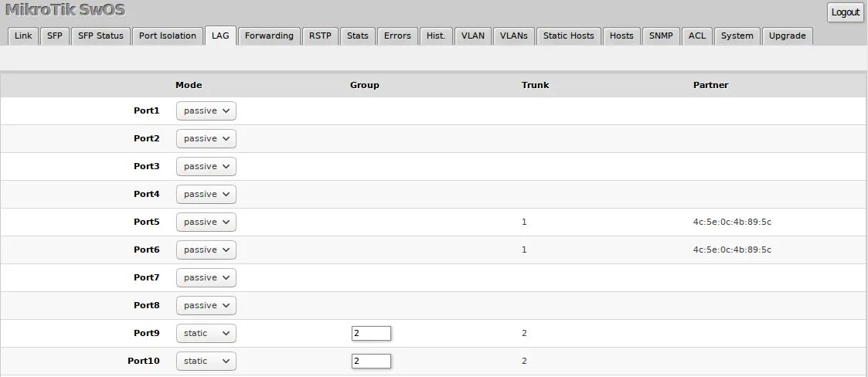Viewport: 868px width, 377px height.
Task: Open the Port1 mode dropdown
Action: pyautogui.click(x=206, y=111)
